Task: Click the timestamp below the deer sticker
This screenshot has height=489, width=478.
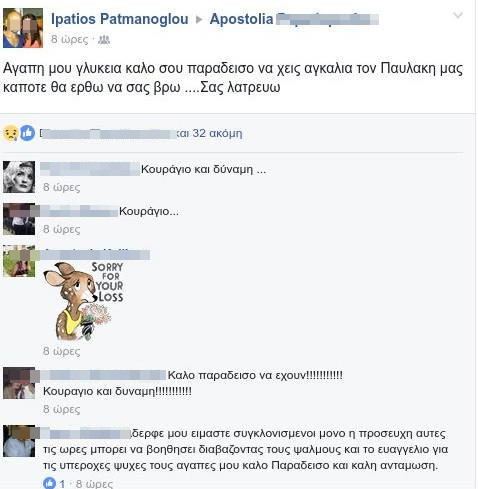Action: click(x=62, y=351)
